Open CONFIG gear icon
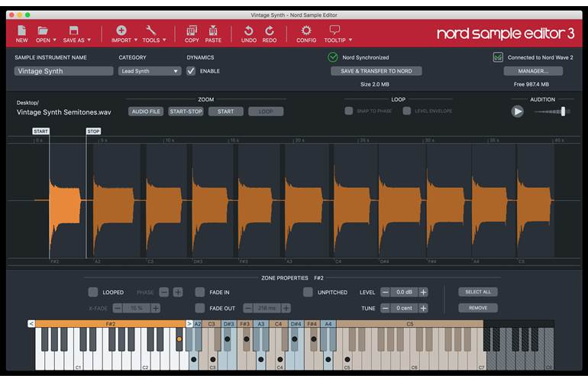Screen dimensions: 588x382 [306, 30]
